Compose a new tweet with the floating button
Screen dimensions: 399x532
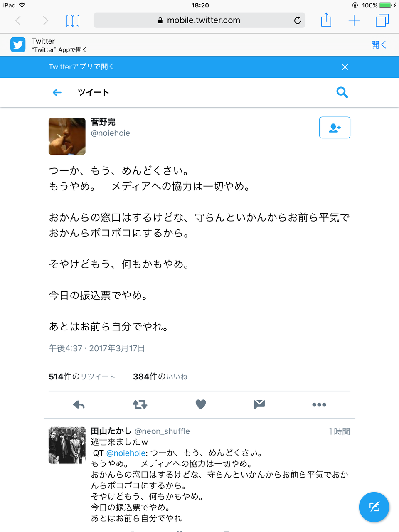(374, 507)
